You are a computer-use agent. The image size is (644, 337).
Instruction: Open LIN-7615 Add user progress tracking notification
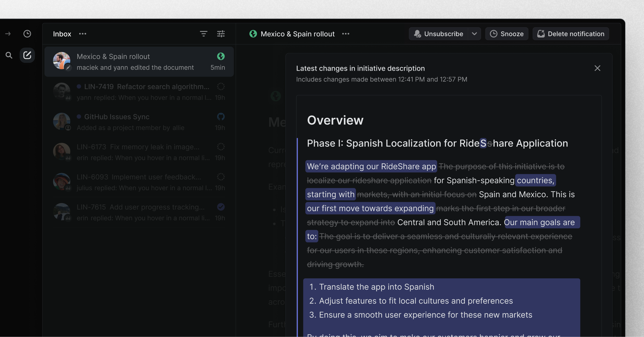point(139,212)
